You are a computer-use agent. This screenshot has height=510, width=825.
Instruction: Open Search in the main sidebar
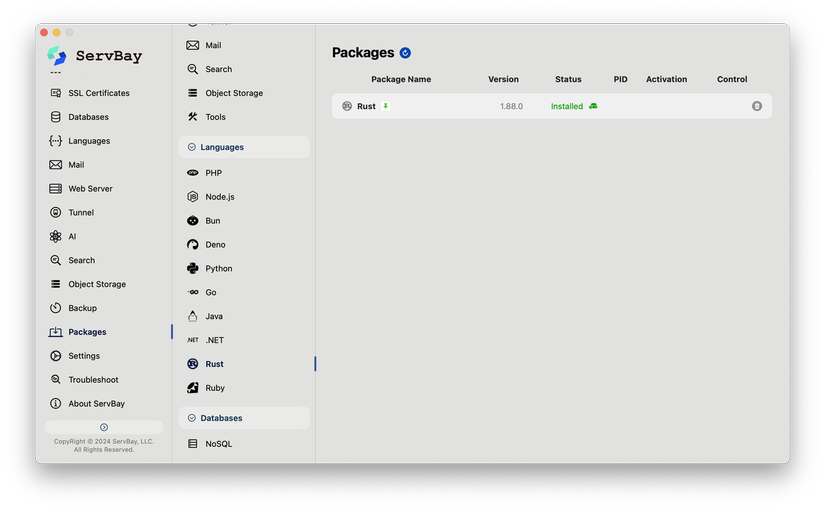72,260
